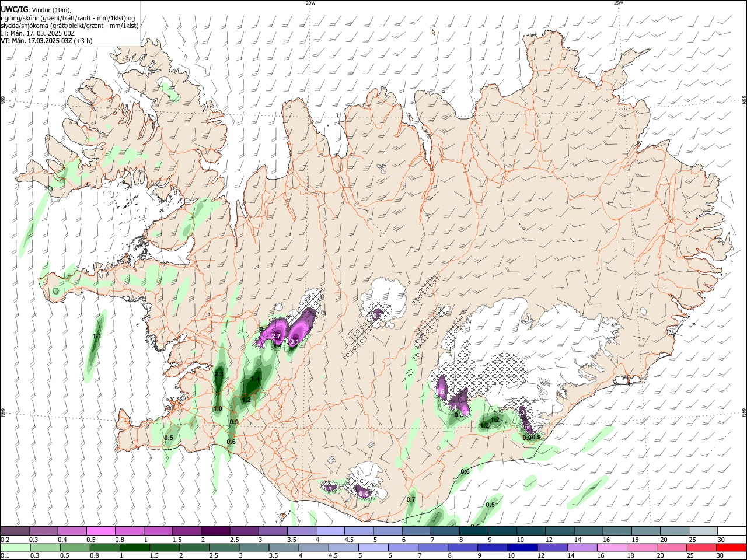
Task: Click the 30 label under the top scale
Action: pos(721,540)
